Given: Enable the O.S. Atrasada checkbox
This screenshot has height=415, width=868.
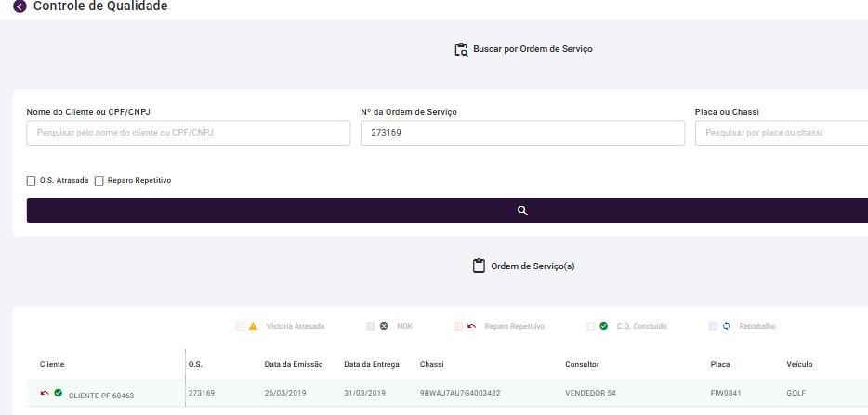Looking at the screenshot, I should coord(32,181).
